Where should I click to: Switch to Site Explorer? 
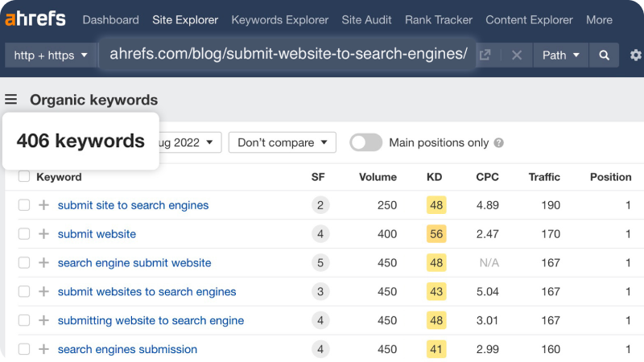[185, 19]
